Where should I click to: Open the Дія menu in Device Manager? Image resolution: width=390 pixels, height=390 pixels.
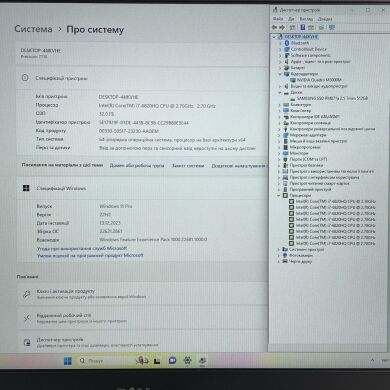(x=291, y=19)
